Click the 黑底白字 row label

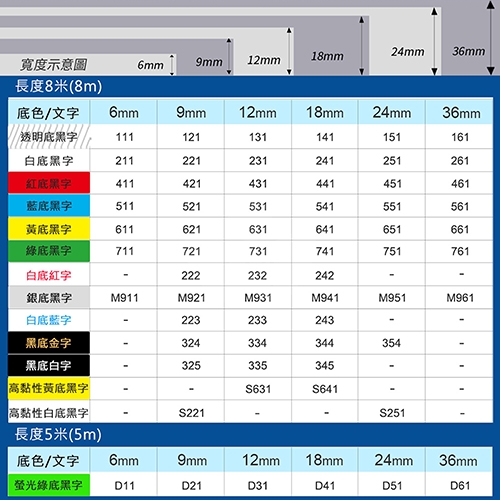coord(48,366)
